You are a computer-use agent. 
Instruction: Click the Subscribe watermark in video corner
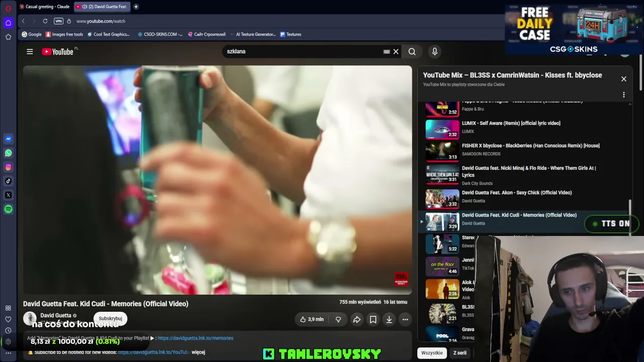pos(401,279)
